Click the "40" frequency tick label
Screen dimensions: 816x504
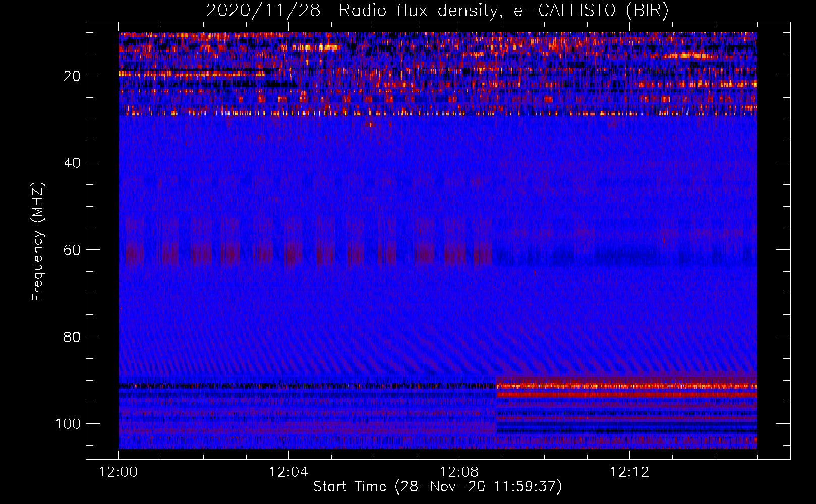(72, 163)
